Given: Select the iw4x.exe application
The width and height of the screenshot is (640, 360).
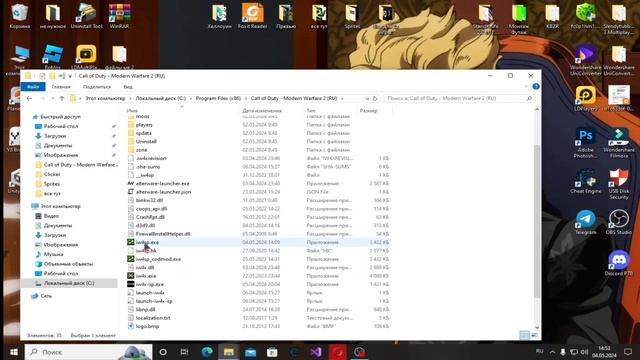Looking at the screenshot, I should tap(142, 276).
